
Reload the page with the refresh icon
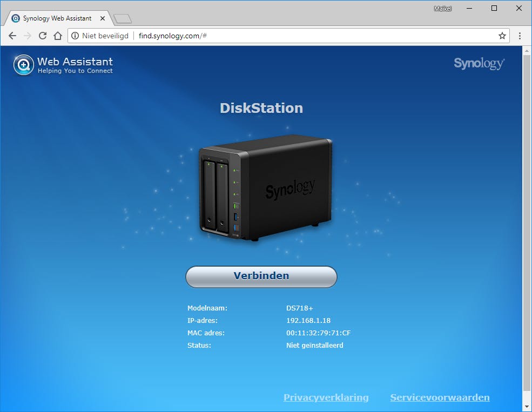pyautogui.click(x=43, y=36)
